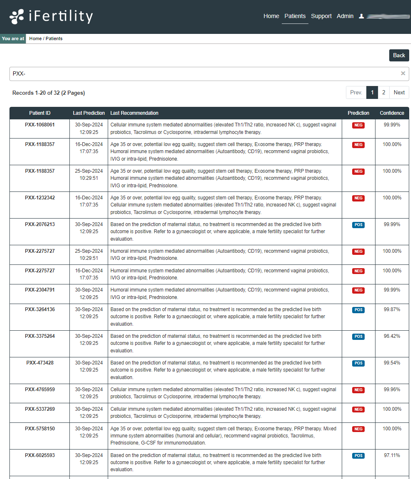Click the NEG badge for PXX-5758150
The height and width of the screenshot is (479, 411).
click(358, 429)
